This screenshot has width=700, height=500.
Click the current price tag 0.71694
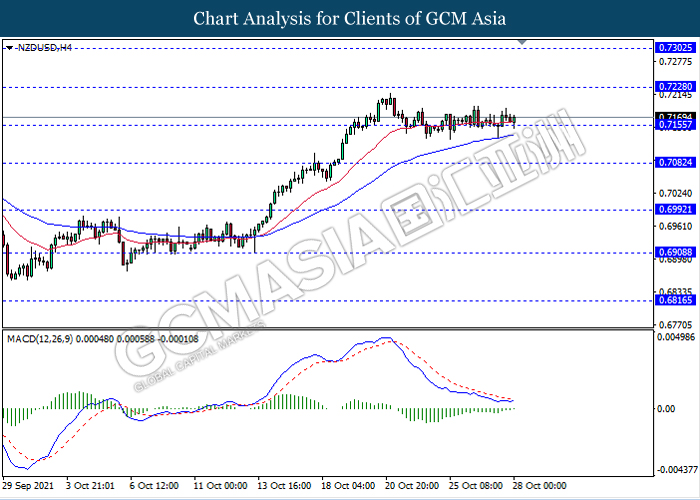pos(675,117)
